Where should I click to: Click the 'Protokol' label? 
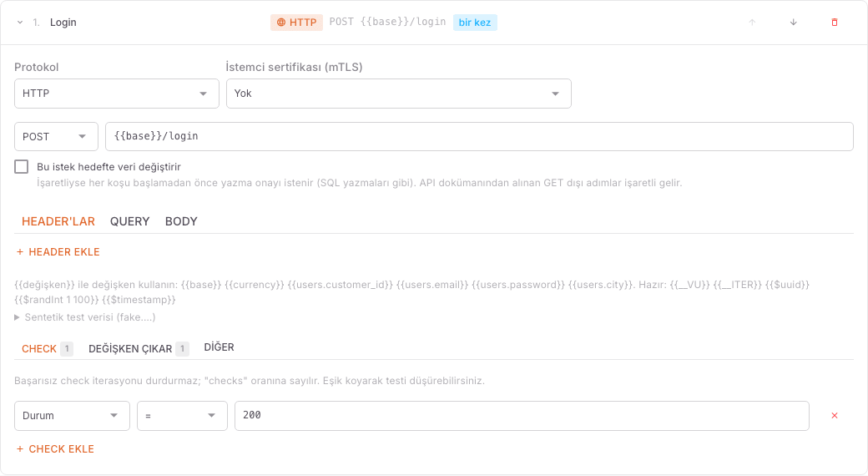37,67
